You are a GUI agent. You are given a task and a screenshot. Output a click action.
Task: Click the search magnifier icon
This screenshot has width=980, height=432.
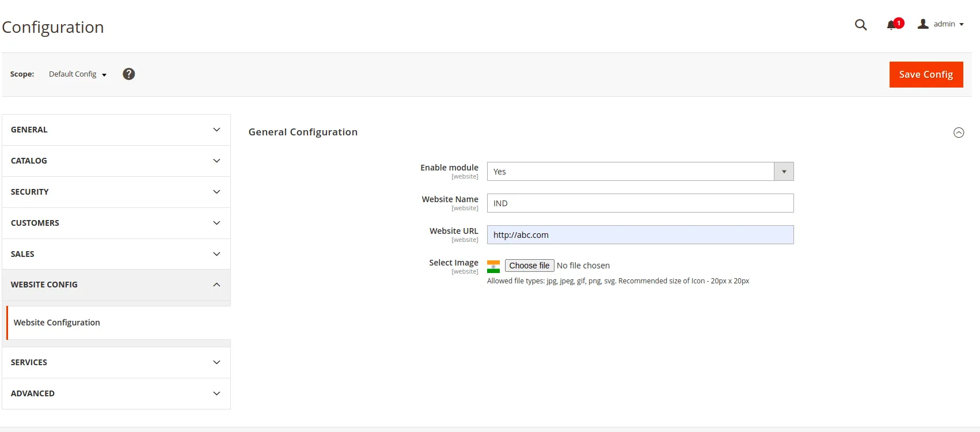tap(861, 25)
